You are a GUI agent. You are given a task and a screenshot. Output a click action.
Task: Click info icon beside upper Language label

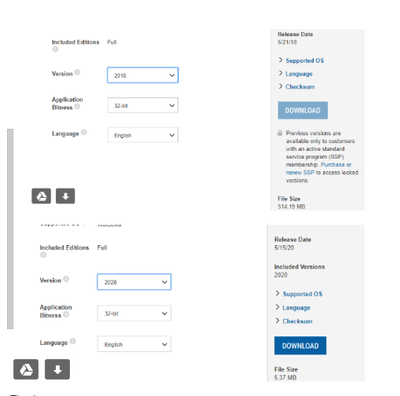[x=84, y=132]
